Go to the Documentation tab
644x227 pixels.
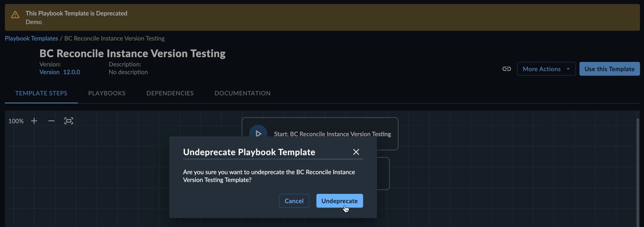pyautogui.click(x=242, y=93)
